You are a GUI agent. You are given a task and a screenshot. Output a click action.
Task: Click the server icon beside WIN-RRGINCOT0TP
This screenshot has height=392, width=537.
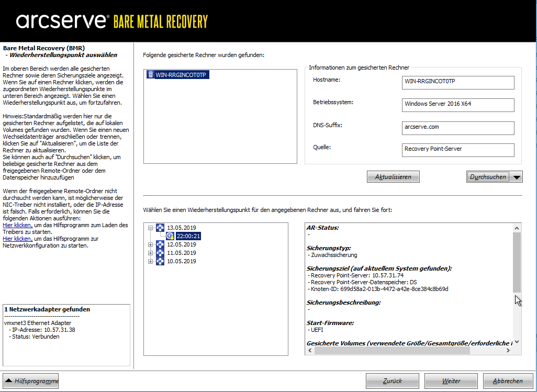pyautogui.click(x=150, y=74)
